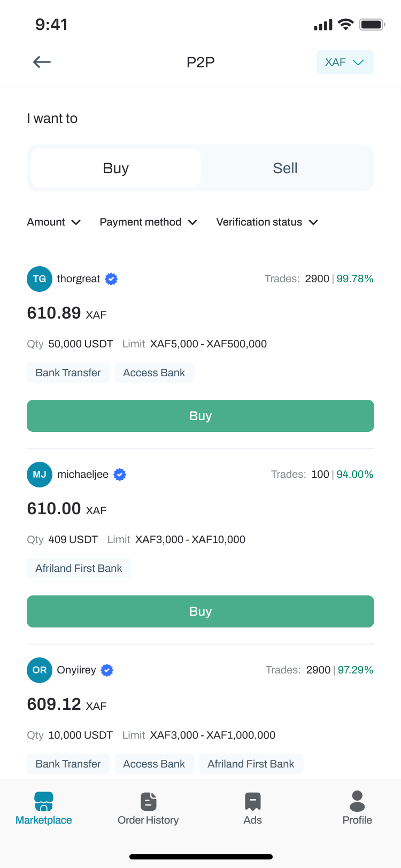This screenshot has width=401, height=868.
Task: Tap the thorgreat TG avatar
Action: point(40,279)
